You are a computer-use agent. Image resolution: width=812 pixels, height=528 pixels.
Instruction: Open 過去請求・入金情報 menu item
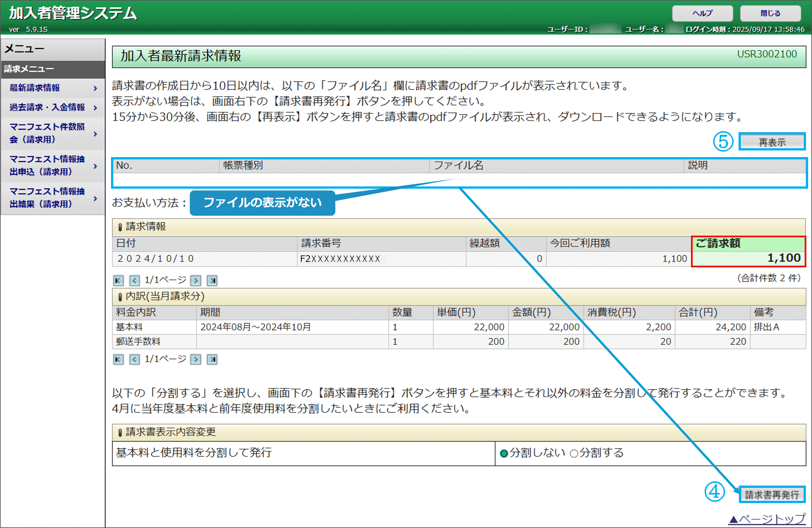(47, 107)
